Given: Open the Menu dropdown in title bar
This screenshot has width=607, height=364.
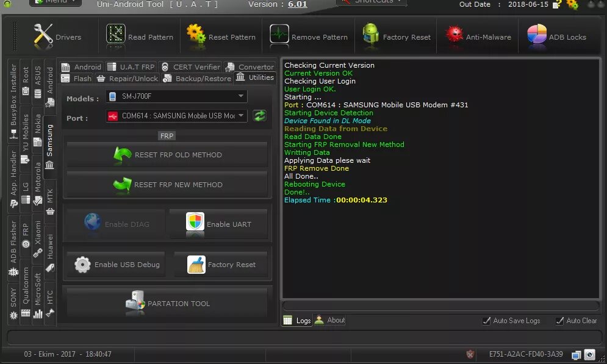Looking at the screenshot, I should click(56, 2).
